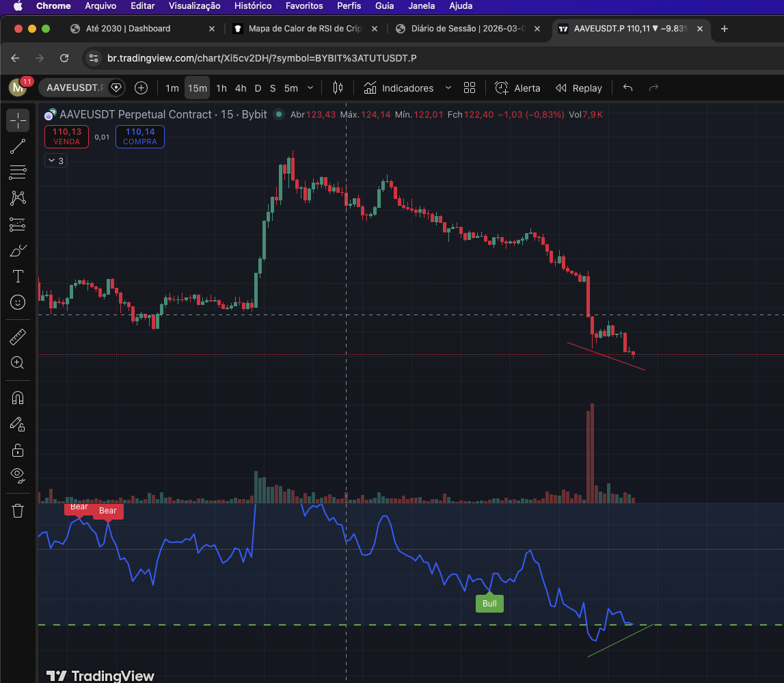Expand the timeframe interval dropdown arrow
Screen dimensions: 784x683
310,88
